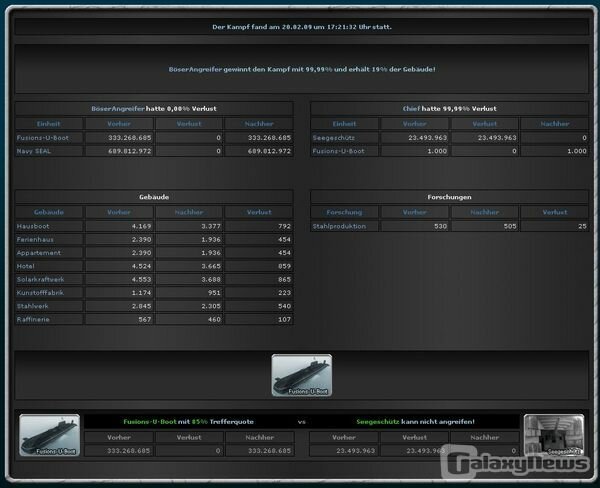Click Hotel Verlust value 859

[284, 266]
